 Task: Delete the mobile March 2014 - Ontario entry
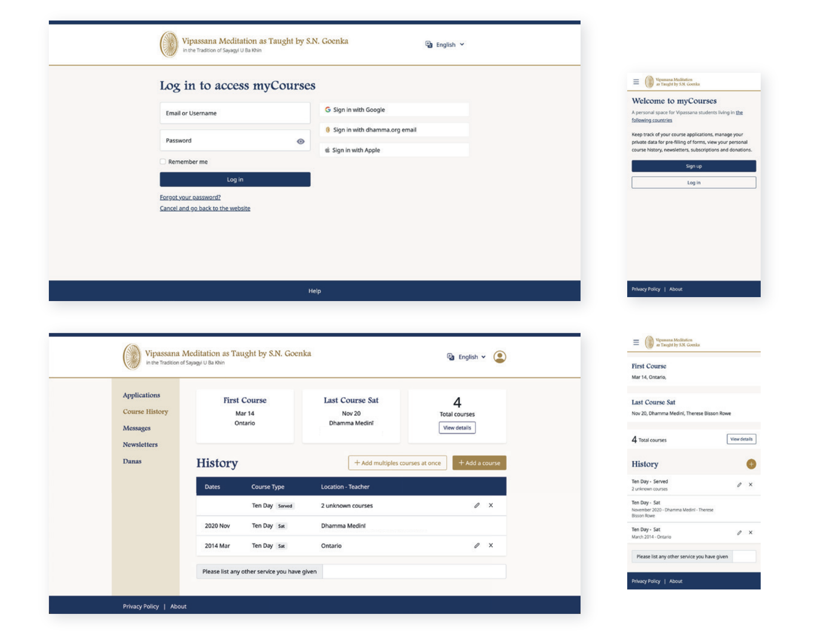pos(751,532)
